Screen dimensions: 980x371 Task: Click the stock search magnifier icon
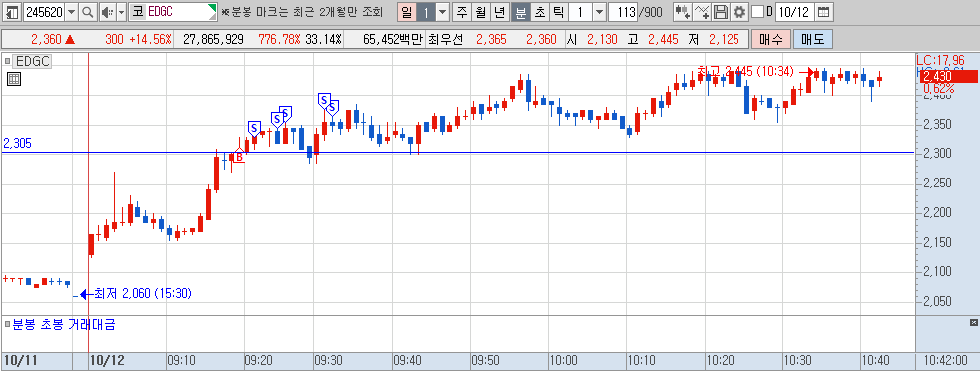[88, 12]
